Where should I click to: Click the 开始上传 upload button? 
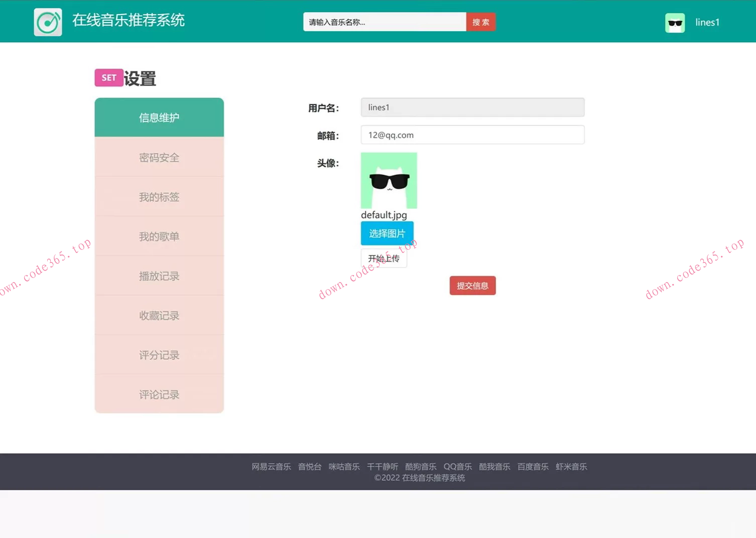pyautogui.click(x=384, y=258)
